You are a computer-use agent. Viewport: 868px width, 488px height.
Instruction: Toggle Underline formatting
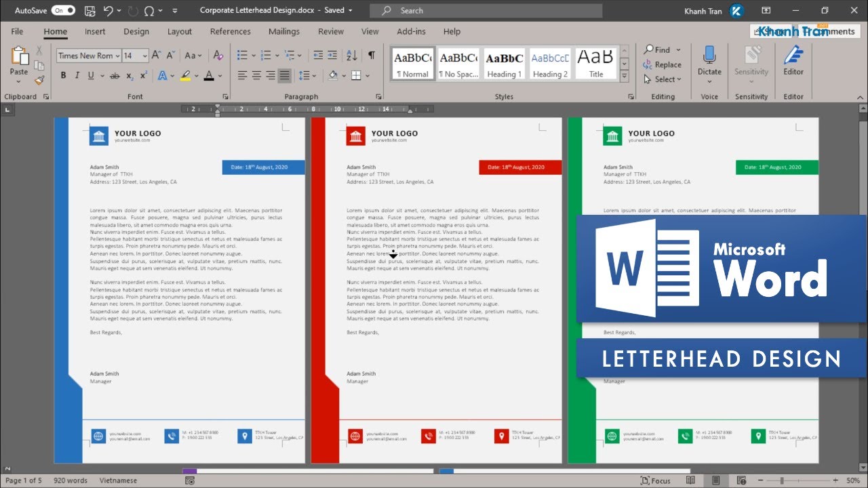[x=92, y=76]
